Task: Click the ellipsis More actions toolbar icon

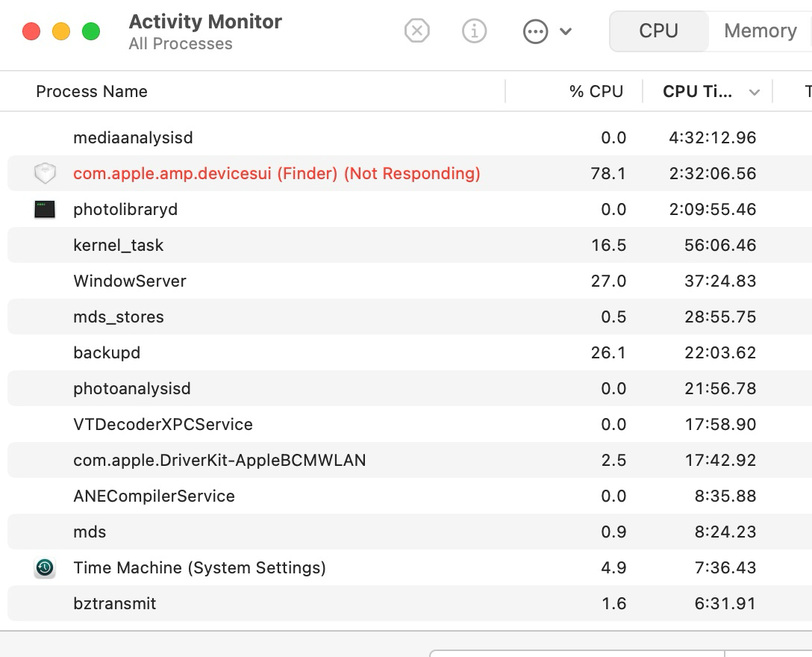Action: pos(535,31)
